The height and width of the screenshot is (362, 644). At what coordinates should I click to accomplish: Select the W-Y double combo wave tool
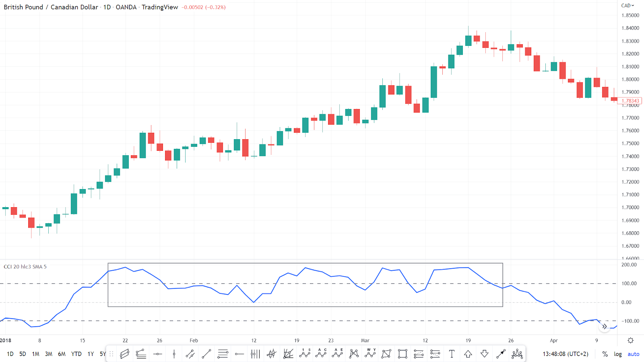point(370,354)
